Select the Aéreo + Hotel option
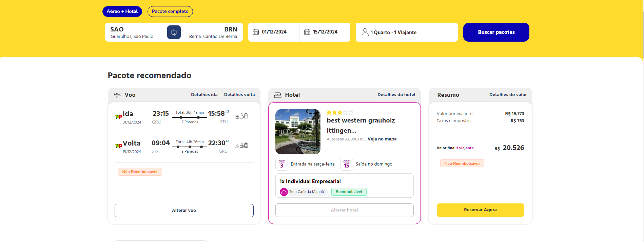644x242 pixels. pos(122,12)
